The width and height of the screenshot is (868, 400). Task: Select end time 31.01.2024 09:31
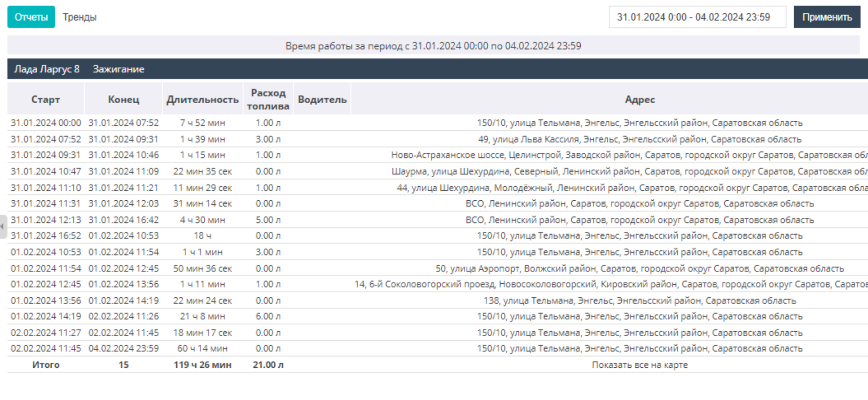click(123, 139)
